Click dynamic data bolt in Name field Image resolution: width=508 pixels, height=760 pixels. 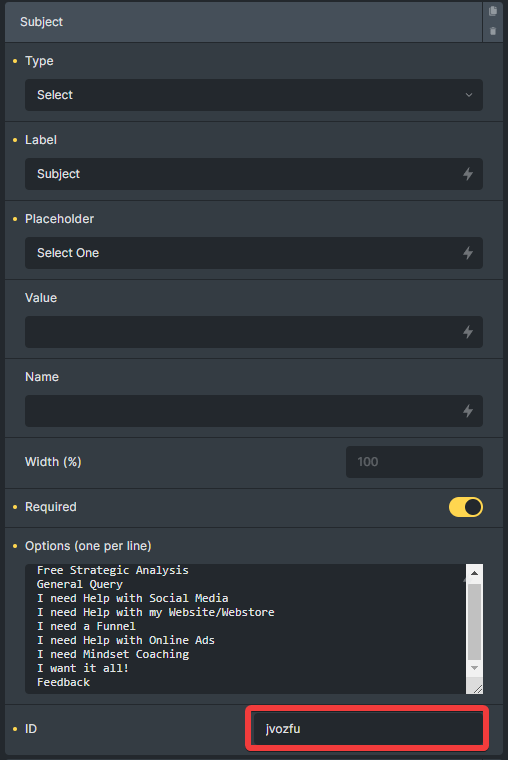pos(468,411)
